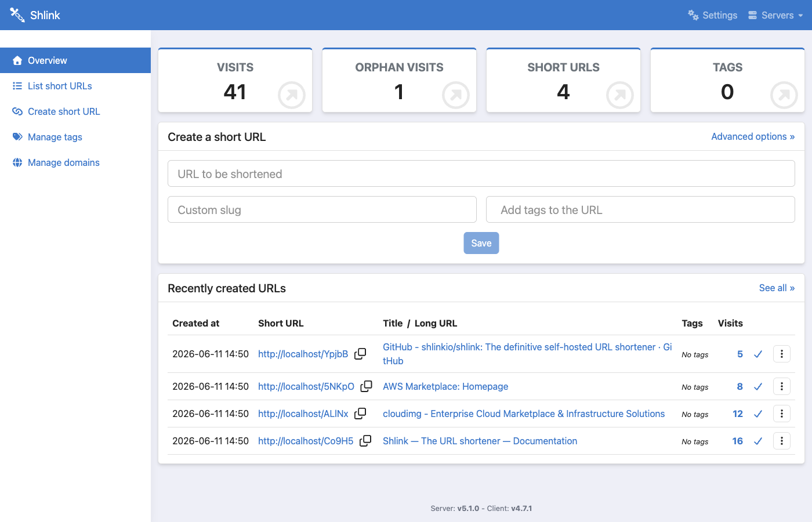
Task: Click the Overview home icon
Action: click(x=17, y=60)
